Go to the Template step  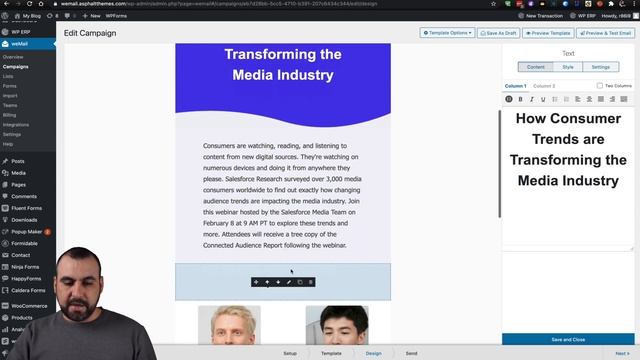tap(331, 353)
